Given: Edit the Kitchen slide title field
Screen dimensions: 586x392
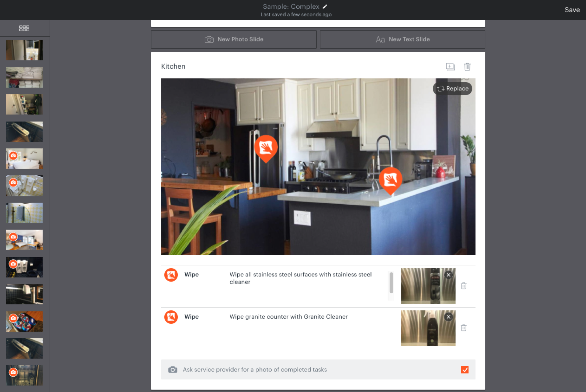Looking at the screenshot, I should [173, 66].
